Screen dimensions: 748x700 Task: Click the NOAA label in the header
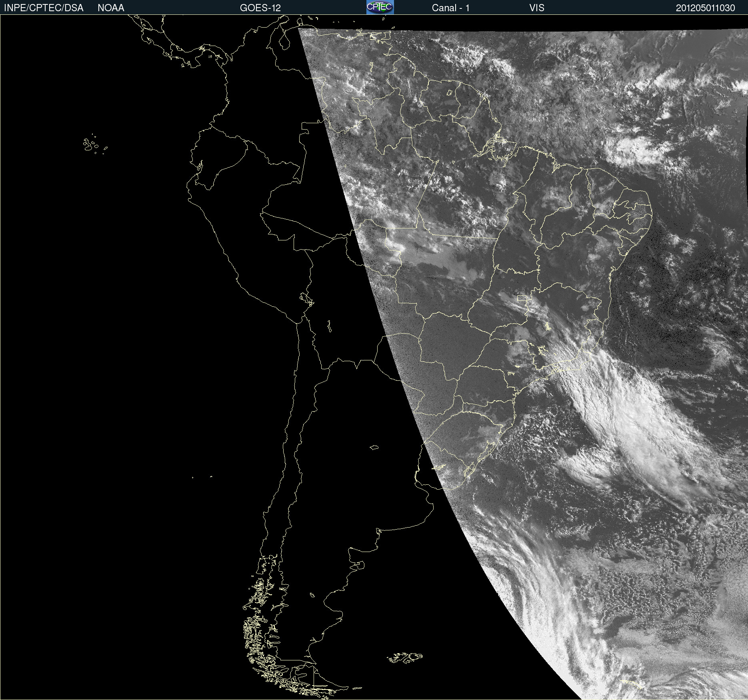pyautogui.click(x=111, y=8)
